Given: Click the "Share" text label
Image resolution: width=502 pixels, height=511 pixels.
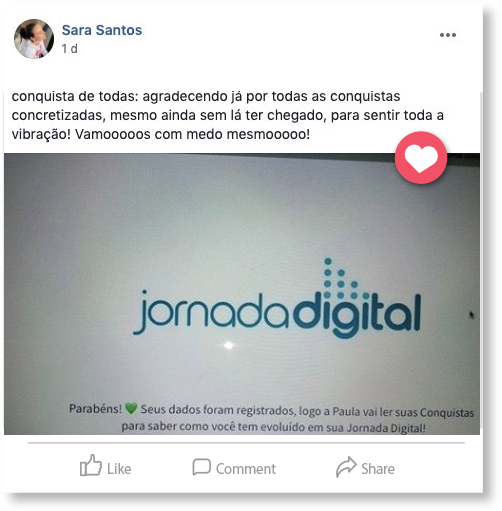Looking at the screenshot, I should click(x=378, y=469).
